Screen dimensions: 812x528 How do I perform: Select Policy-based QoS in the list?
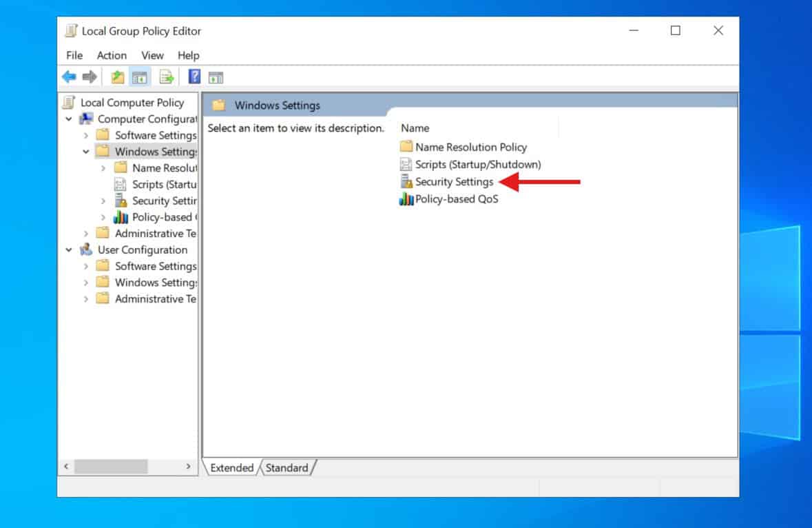456,199
